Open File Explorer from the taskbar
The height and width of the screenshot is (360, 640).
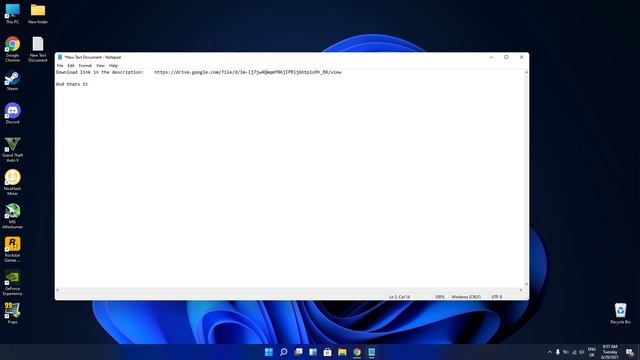click(342, 352)
